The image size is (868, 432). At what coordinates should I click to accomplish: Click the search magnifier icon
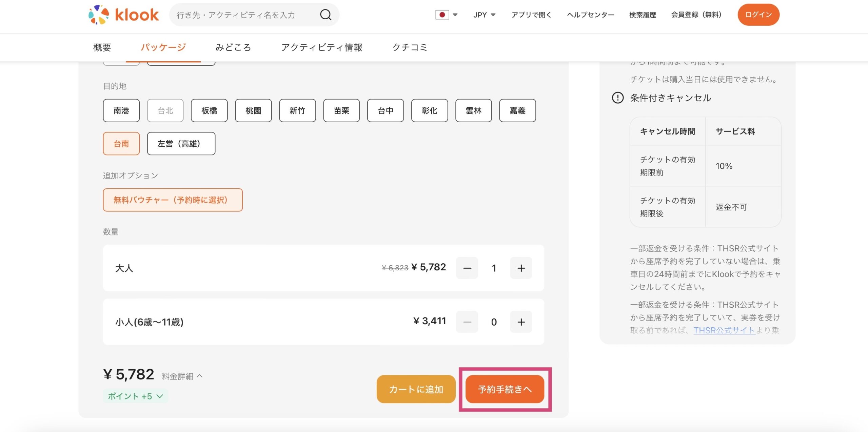pyautogui.click(x=325, y=15)
